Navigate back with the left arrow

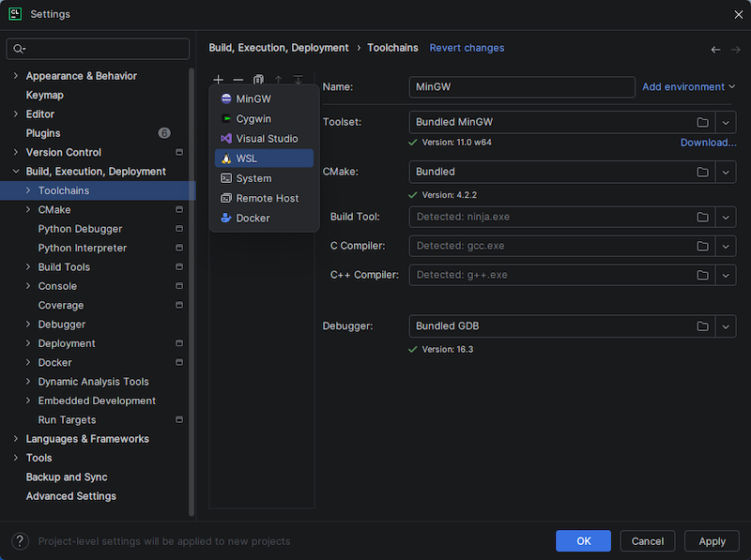point(715,50)
